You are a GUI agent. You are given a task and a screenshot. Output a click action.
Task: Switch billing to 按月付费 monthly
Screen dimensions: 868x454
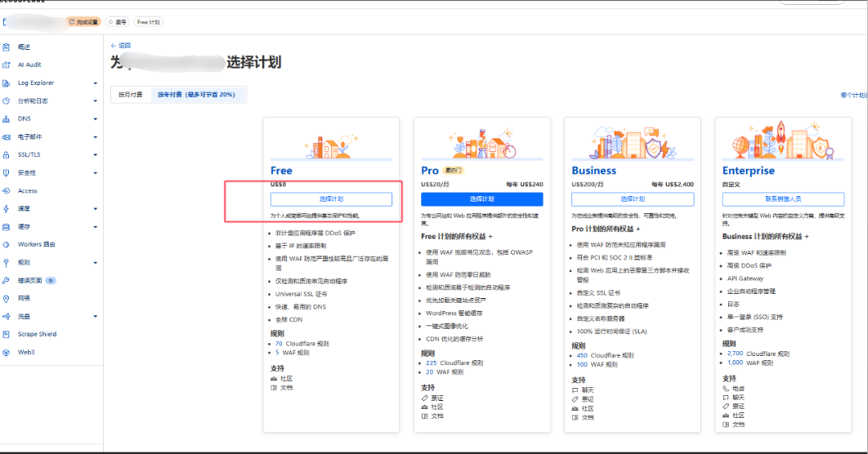[x=130, y=95]
